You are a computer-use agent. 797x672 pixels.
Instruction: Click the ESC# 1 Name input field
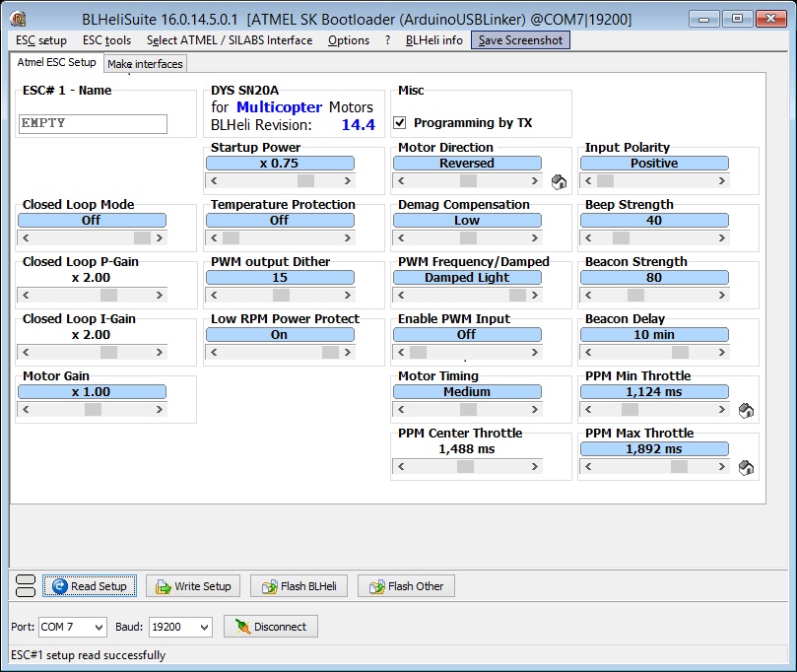(x=94, y=124)
